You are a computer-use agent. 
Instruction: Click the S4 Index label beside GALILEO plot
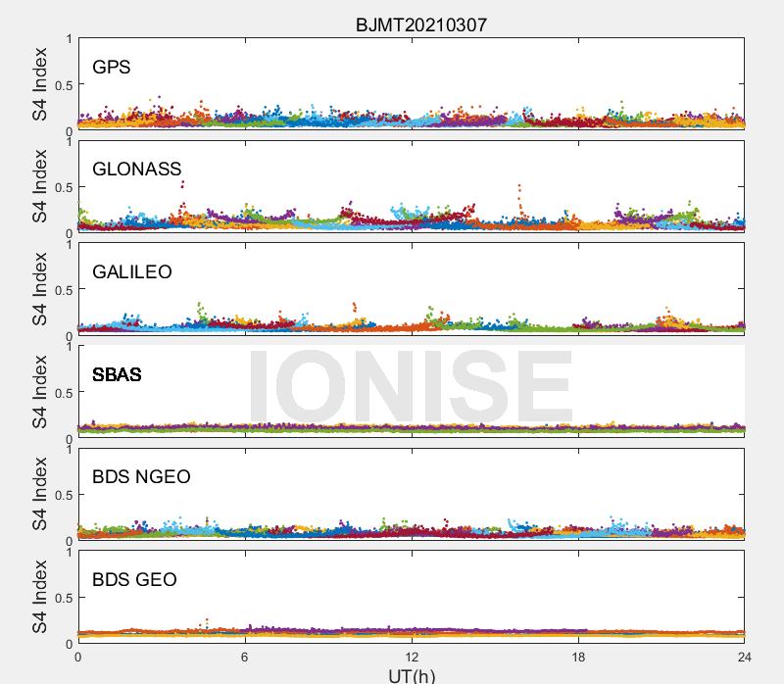click(40, 289)
